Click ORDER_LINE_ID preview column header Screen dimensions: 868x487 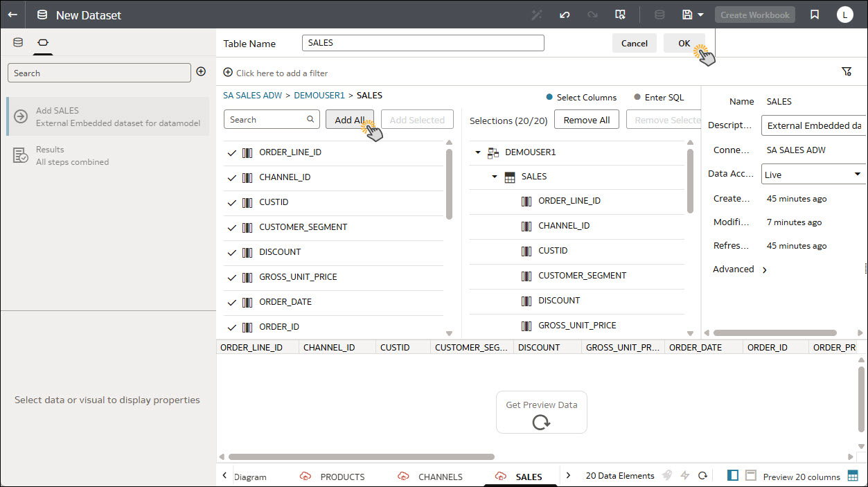[258, 347]
